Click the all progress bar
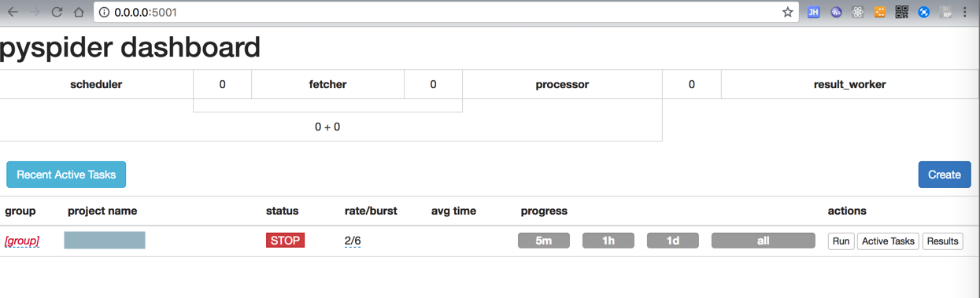Screen dimensions: 980x298 pos(763,241)
